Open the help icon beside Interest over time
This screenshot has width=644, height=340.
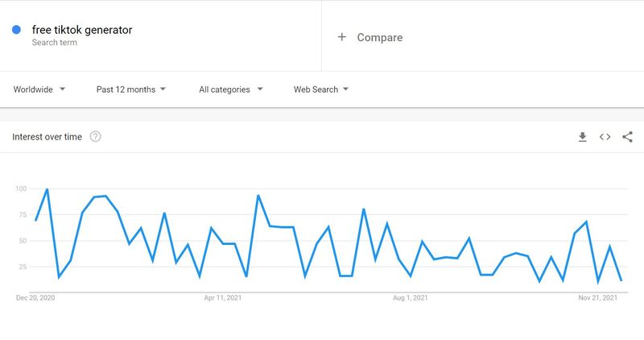[x=95, y=136]
